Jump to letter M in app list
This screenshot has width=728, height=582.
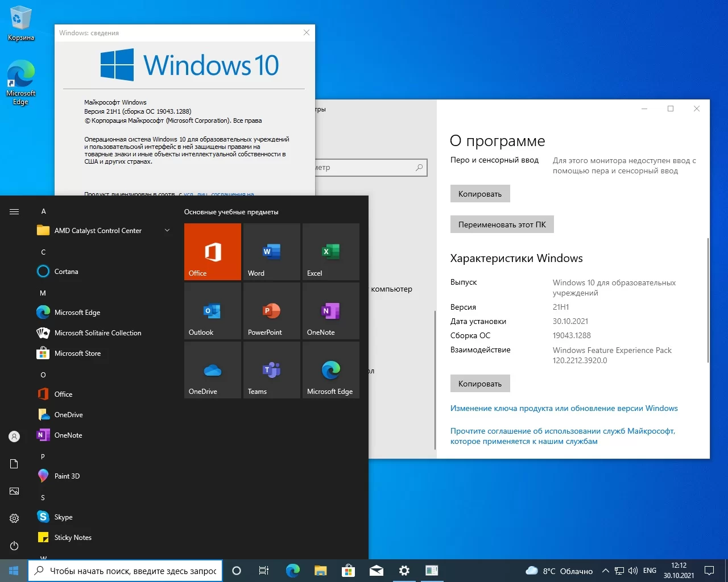pyautogui.click(x=43, y=293)
